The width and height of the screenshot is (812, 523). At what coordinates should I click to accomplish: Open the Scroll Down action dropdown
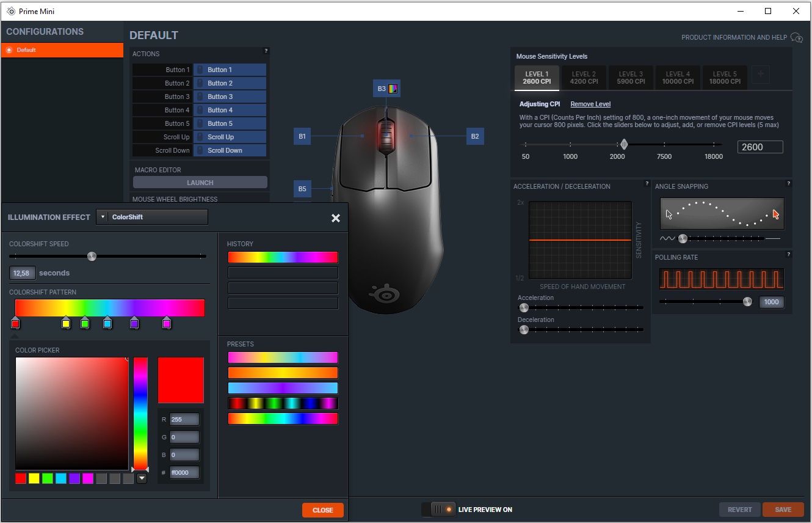click(x=230, y=150)
